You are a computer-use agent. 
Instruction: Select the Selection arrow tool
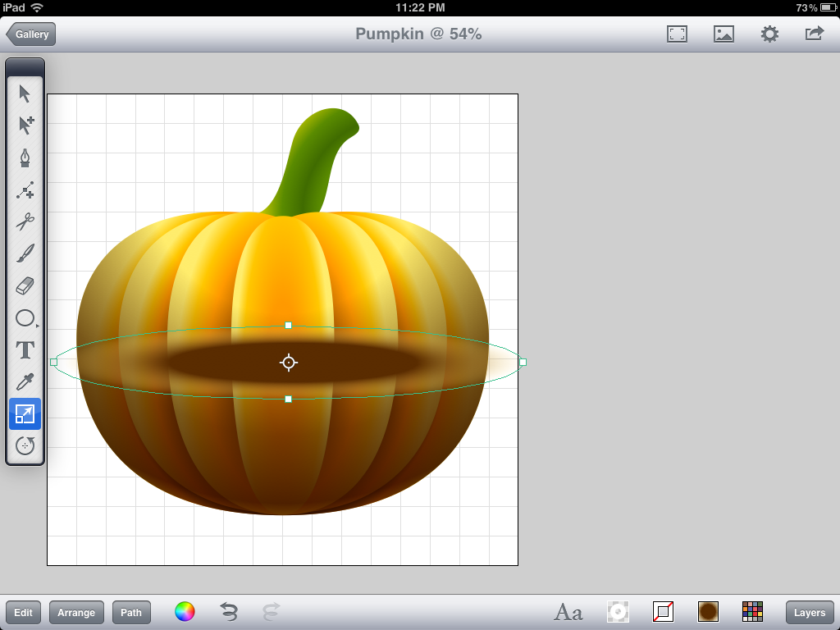25,94
